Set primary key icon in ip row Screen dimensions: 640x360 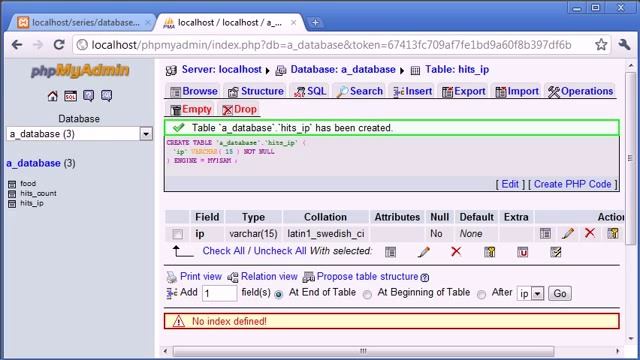[x=612, y=233]
